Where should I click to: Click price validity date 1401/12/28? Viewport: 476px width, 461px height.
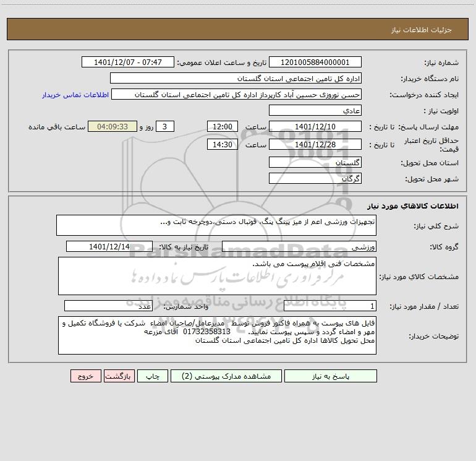[315, 144]
